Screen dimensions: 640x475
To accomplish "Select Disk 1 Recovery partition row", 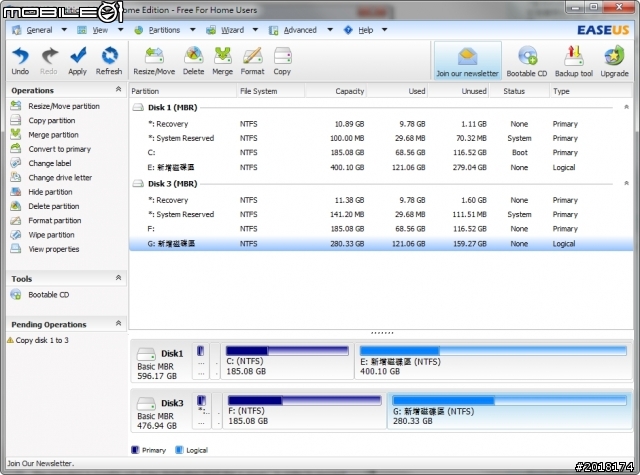I will pos(381,124).
